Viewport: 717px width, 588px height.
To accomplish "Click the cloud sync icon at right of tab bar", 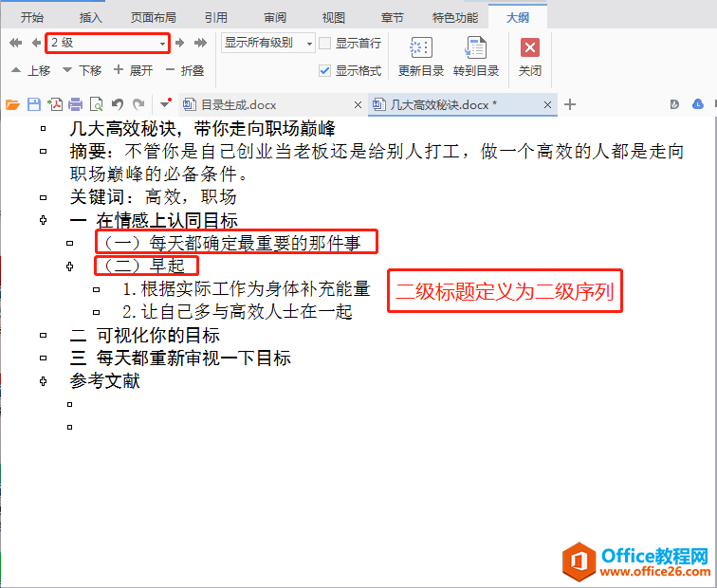I will point(698,104).
